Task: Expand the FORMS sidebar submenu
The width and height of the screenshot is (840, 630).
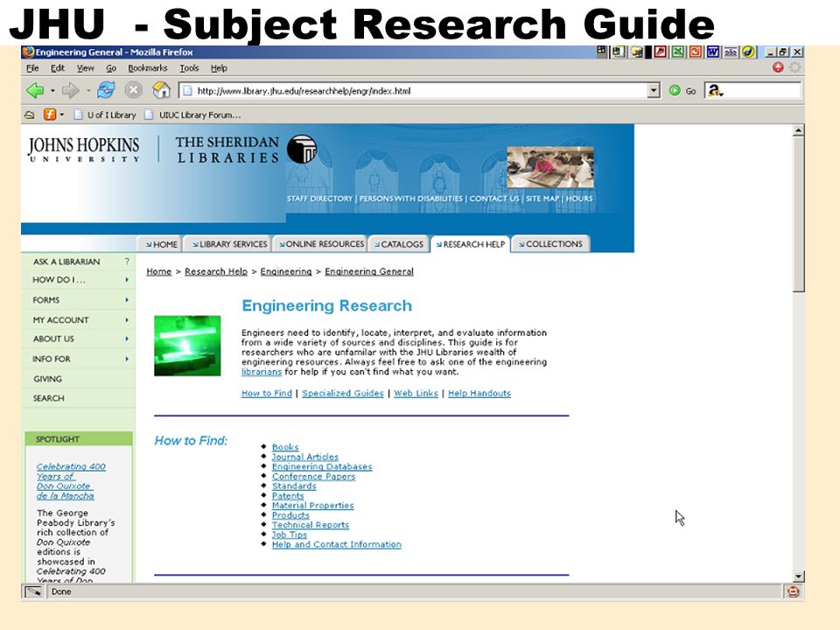Action: coord(127,300)
